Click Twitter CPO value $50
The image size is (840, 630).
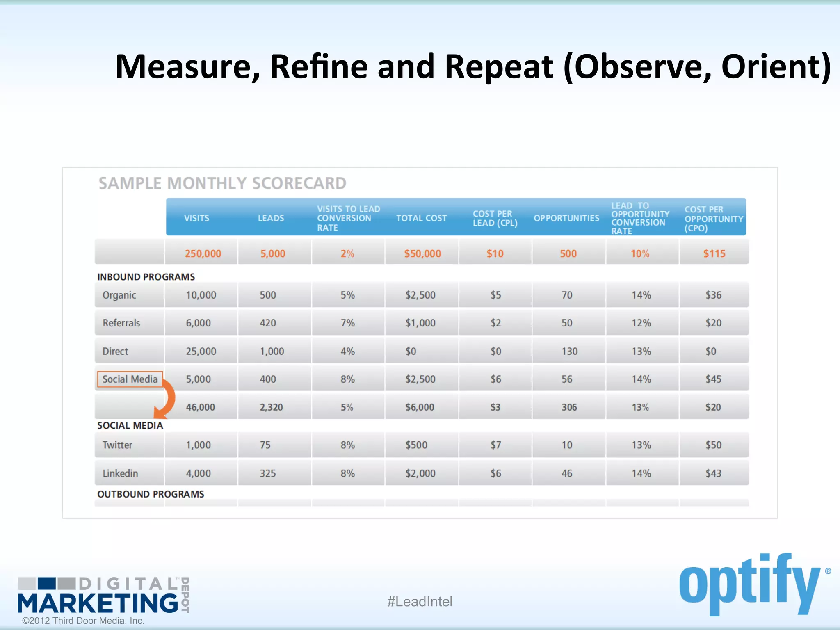coord(713,445)
